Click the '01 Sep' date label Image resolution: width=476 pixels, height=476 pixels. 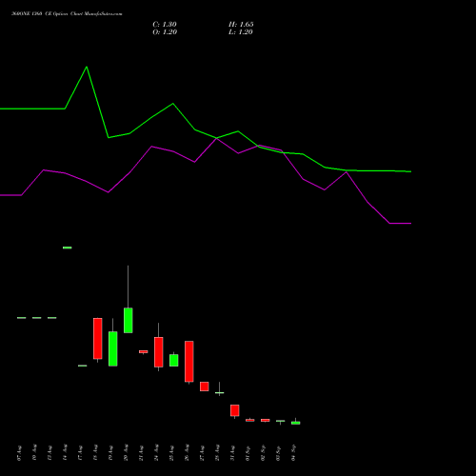(248, 453)
